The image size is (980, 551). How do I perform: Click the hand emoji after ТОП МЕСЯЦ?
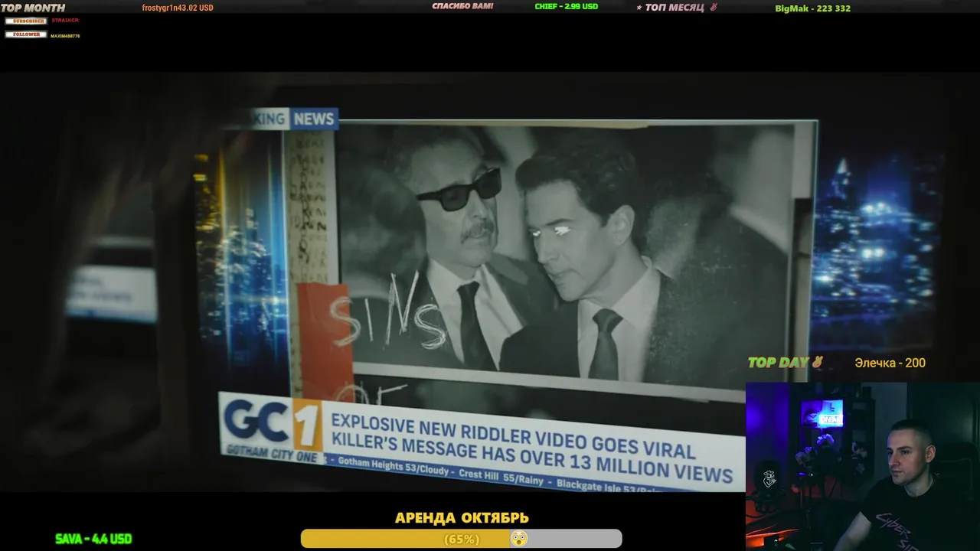coord(713,8)
